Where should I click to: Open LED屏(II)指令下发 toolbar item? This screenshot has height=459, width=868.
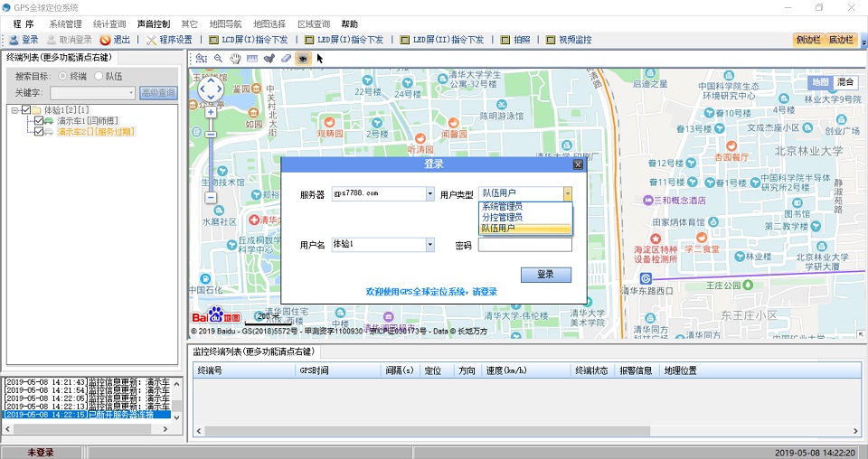(442, 40)
